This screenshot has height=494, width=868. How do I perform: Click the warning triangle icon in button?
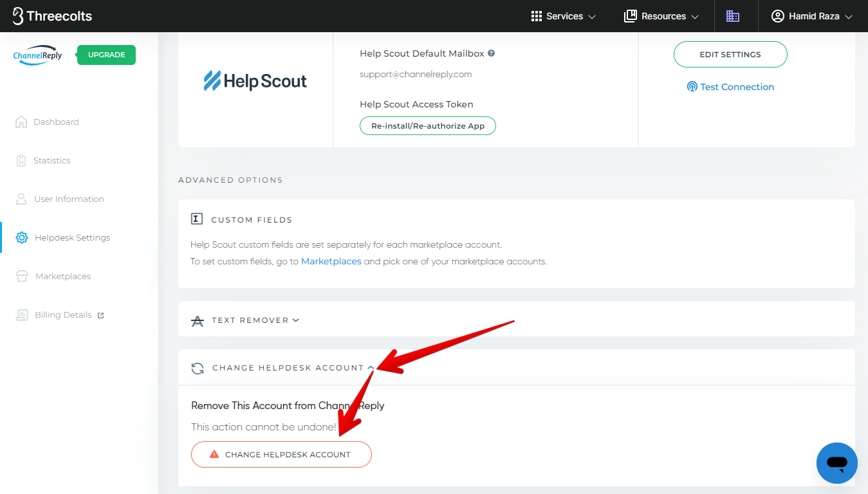[215, 454]
